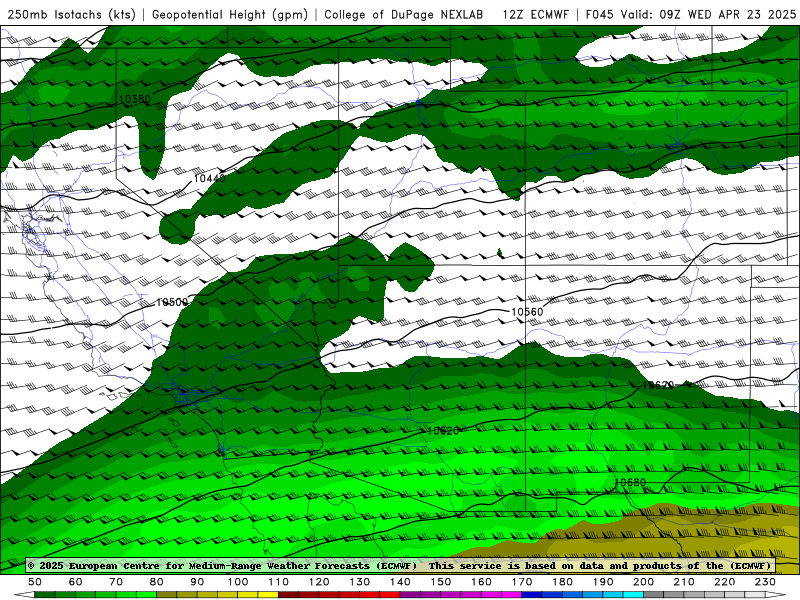Image resolution: width=800 pixels, height=600 pixels.
Task: Click 'College of DuPage NEXLAB' in the header
Action: click(404, 14)
